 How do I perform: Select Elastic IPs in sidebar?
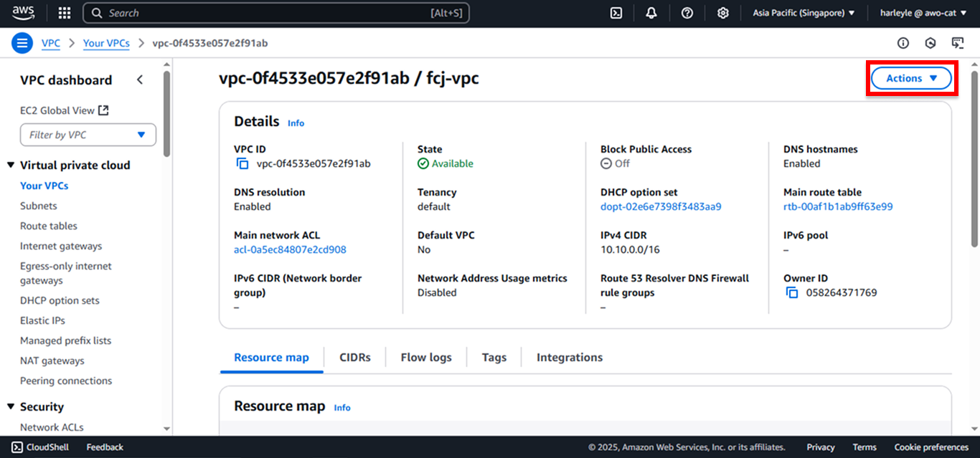point(43,320)
